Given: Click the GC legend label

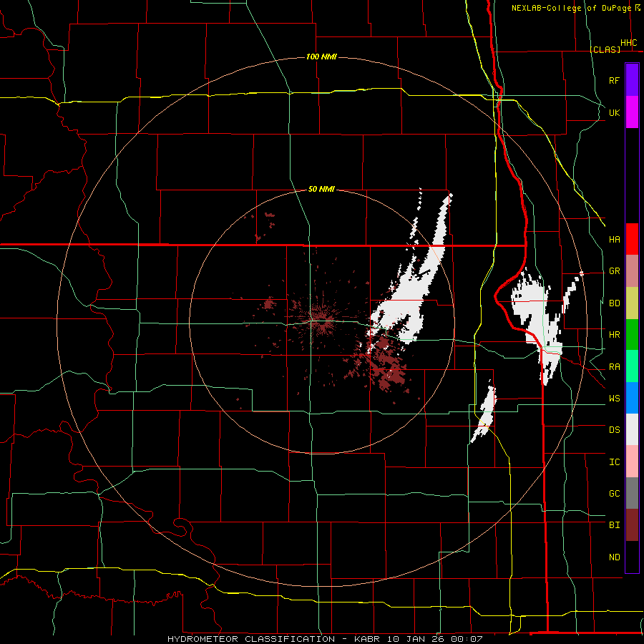Looking at the screenshot, I should tap(614, 493).
